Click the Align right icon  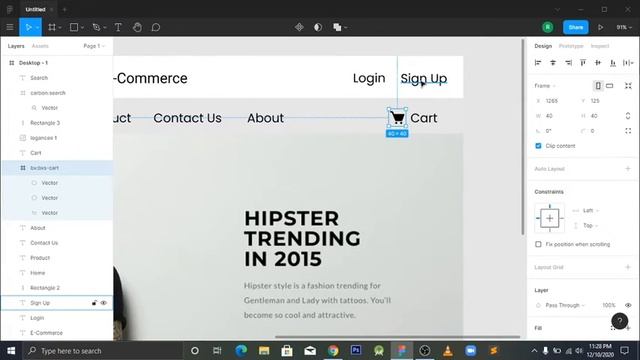pos(568,62)
